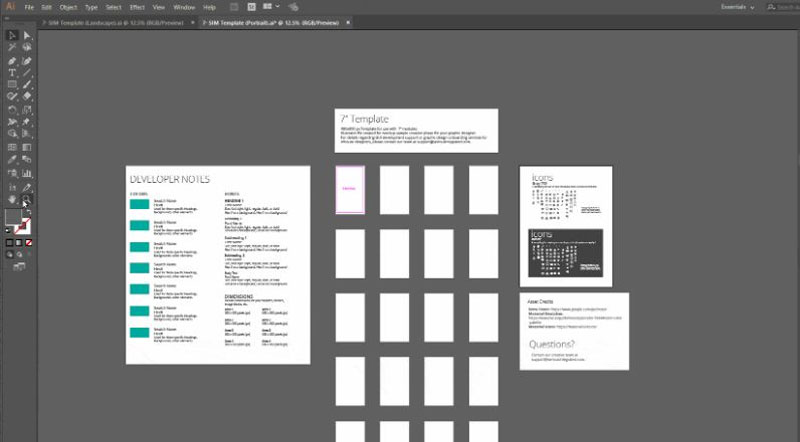
Task: Activate the Type tool
Action: 12,72
